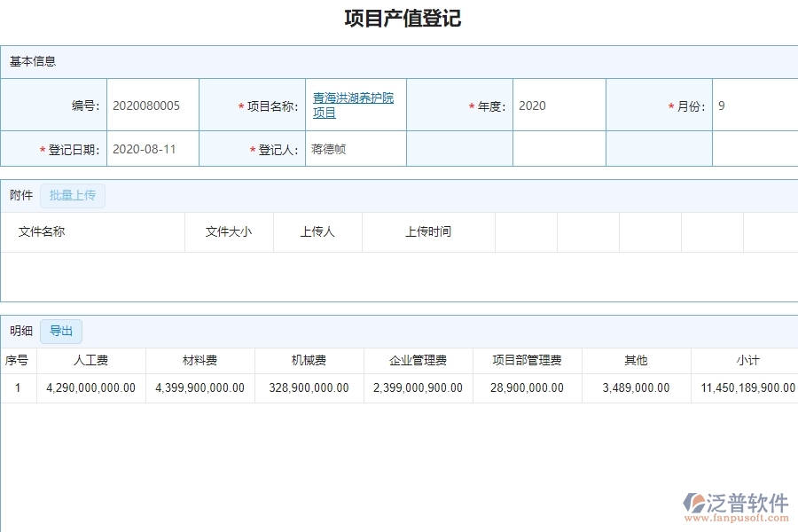
Task: Click the 附件 attachments header
Action: (20, 195)
